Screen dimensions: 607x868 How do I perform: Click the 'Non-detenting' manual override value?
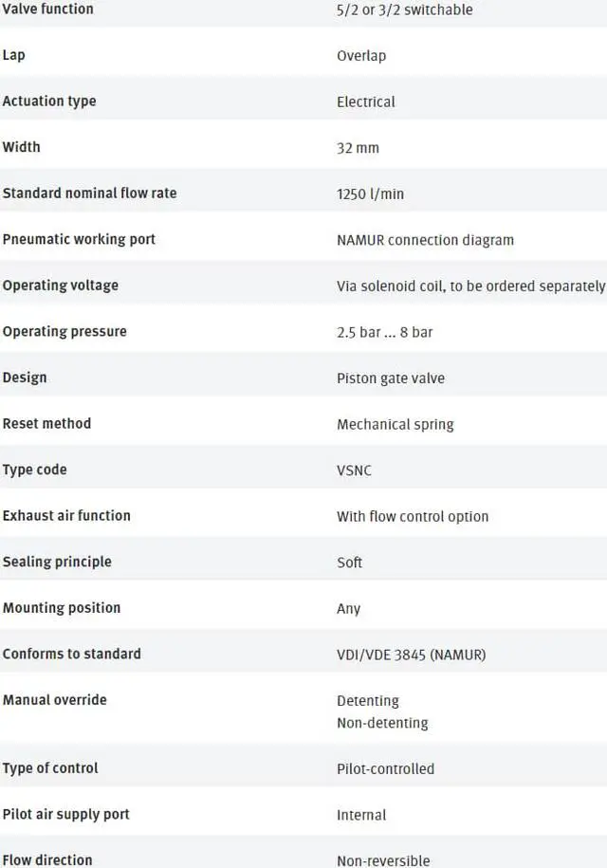382,723
